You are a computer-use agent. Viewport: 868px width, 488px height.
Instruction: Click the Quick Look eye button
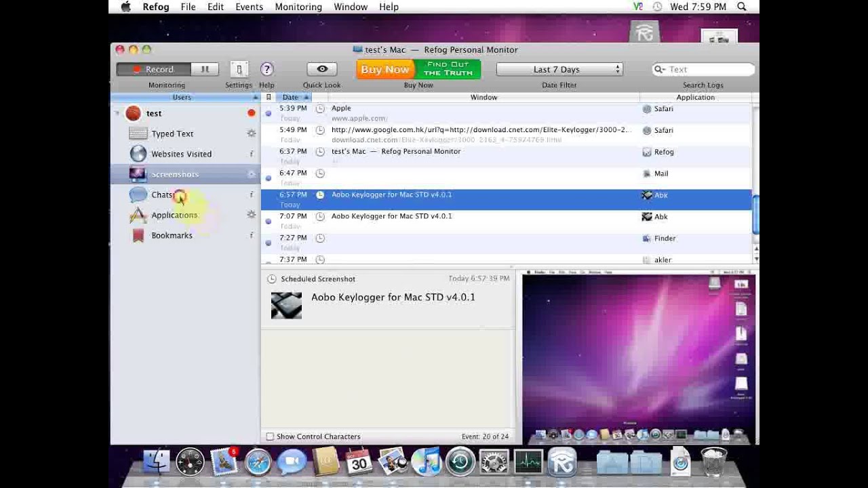tap(322, 69)
